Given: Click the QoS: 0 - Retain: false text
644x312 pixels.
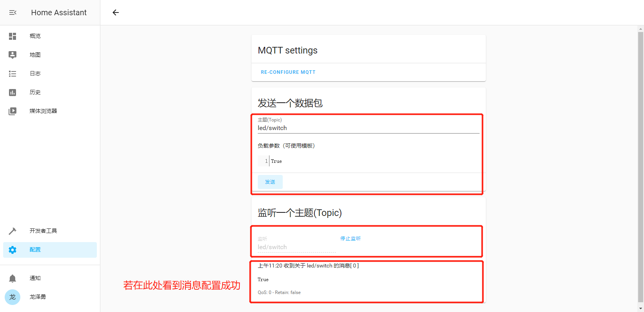Looking at the screenshot, I should click(x=279, y=292).
